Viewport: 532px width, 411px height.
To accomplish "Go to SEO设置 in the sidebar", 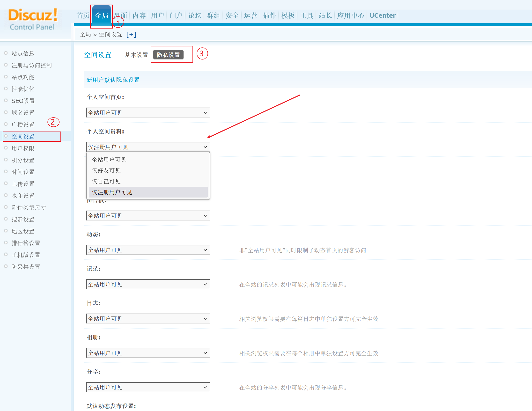I will pos(23,101).
